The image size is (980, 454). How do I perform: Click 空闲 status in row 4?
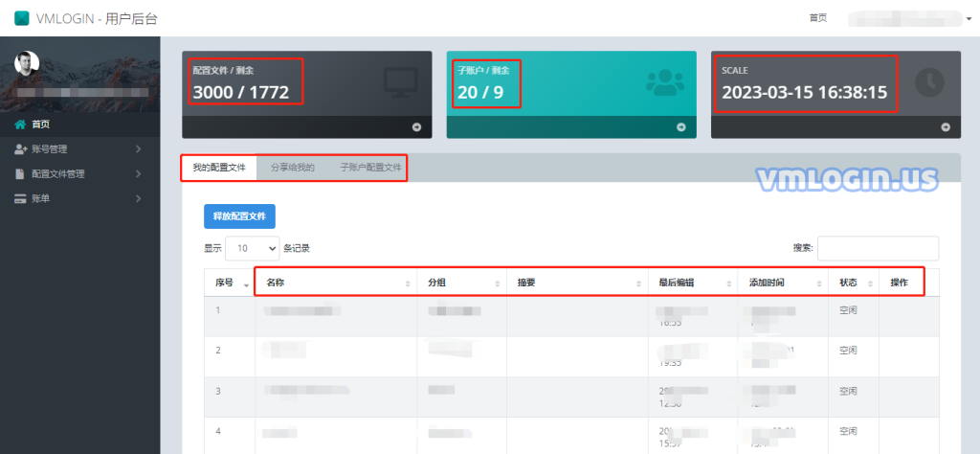(x=848, y=431)
